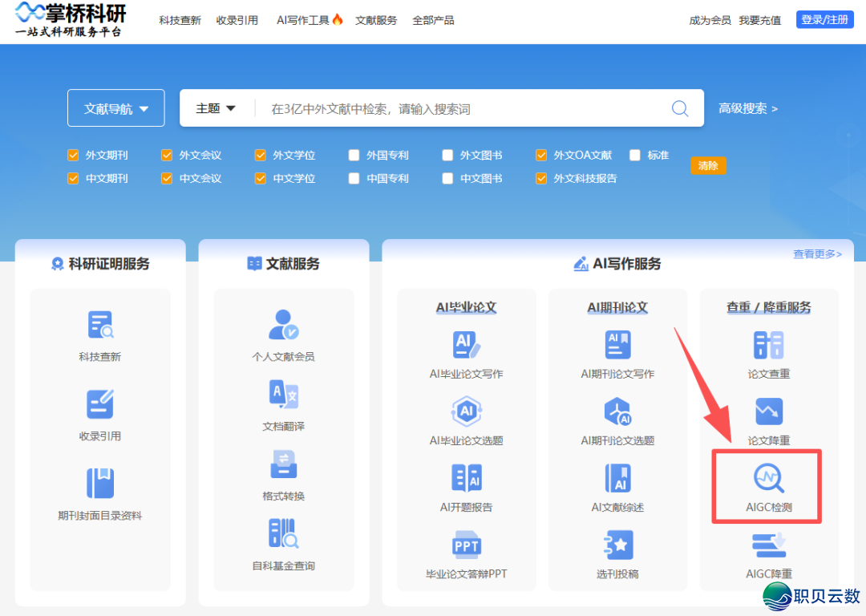Open the 高级搜索 link

[743, 107]
